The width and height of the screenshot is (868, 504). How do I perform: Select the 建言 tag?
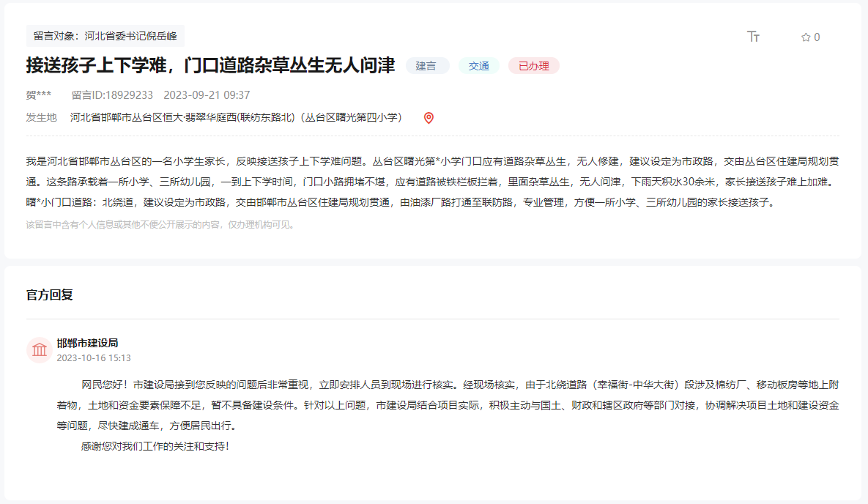coord(426,66)
